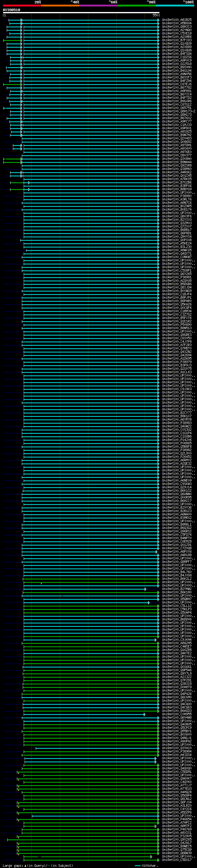This screenshot has width=197, height=868.
Task: Select label UniRef100_A9TDH1
Action: [x=177, y=145]
